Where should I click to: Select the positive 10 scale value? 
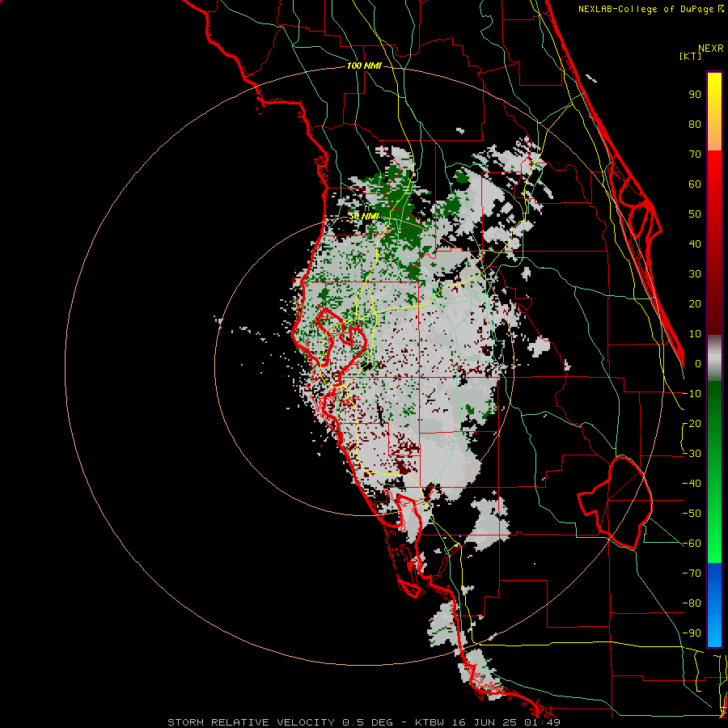[x=695, y=334]
